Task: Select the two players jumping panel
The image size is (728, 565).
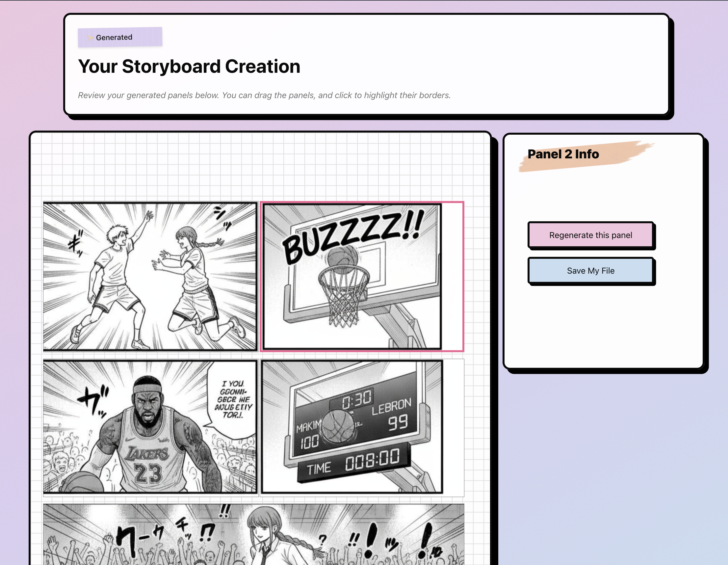Action: pyautogui.click(x=150, y=276)
